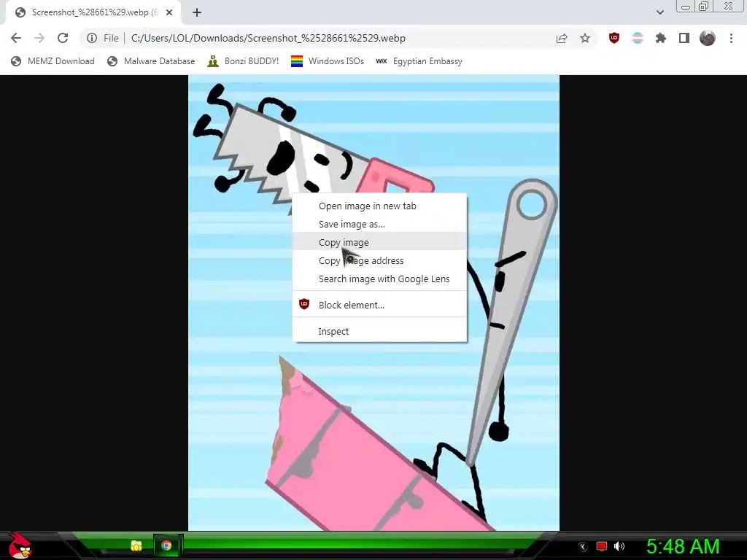Choose Save image as...
Screen dimensions: 747x560
click(x=379, y=224)
